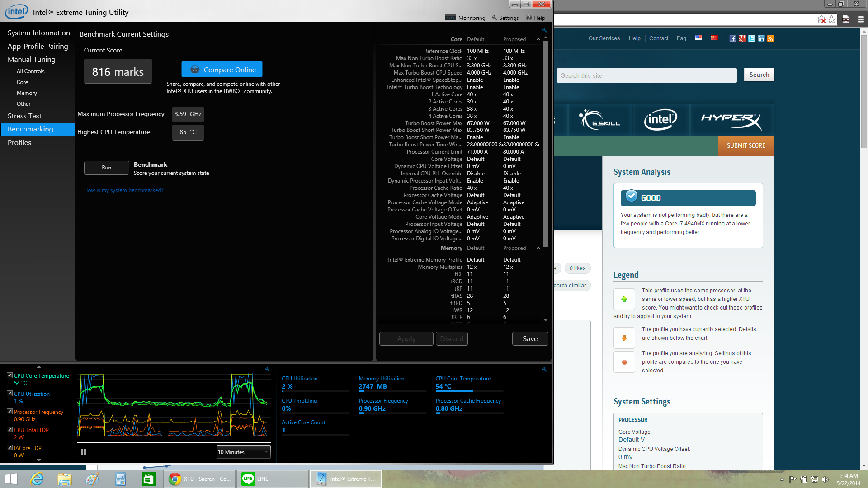Open the RSS feed icon on the HWBOT page

point(771,38)
